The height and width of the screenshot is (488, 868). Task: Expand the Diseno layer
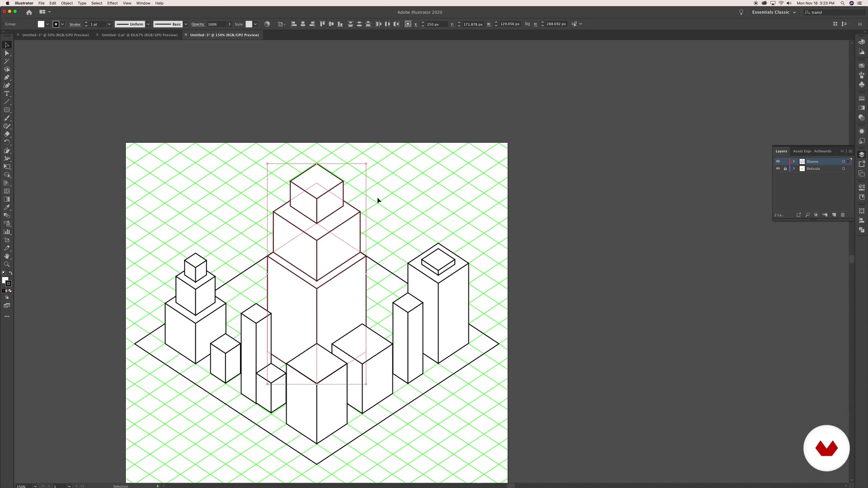tap(794, 161)
